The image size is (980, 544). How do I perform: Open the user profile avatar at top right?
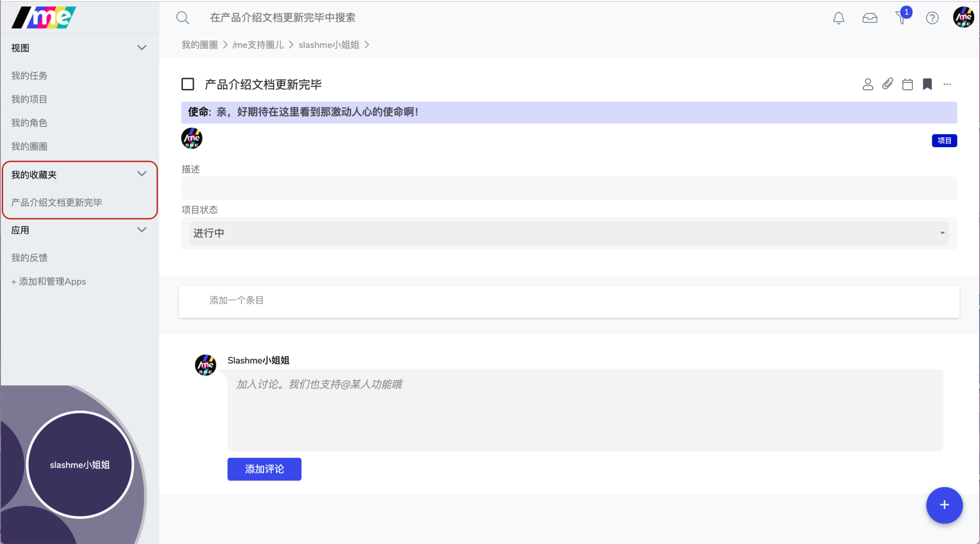964,17
